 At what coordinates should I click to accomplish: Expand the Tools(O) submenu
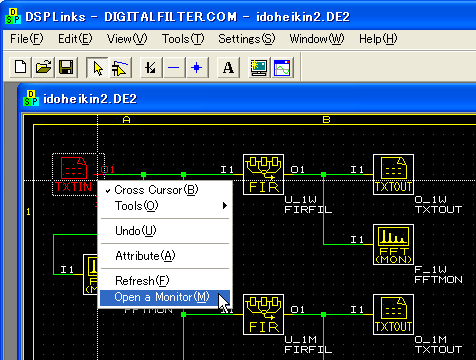click(x=165, y=206)
